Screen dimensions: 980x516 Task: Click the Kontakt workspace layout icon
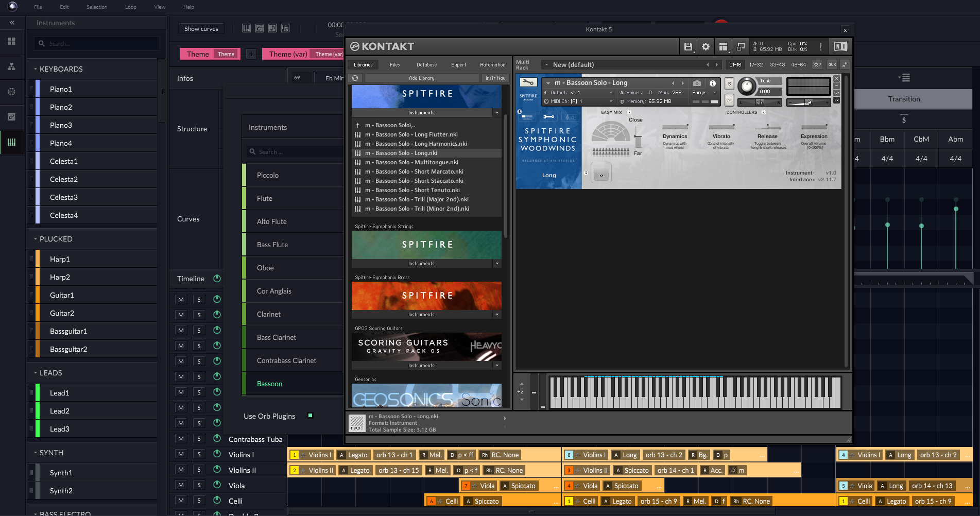pyautogui.click(x=723, y=47)
